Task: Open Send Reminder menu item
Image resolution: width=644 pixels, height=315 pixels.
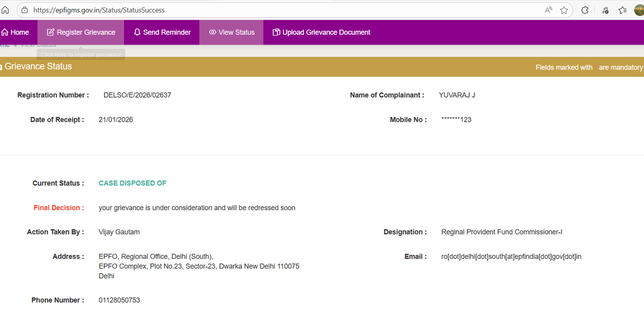Action: (x=162, y=32)
